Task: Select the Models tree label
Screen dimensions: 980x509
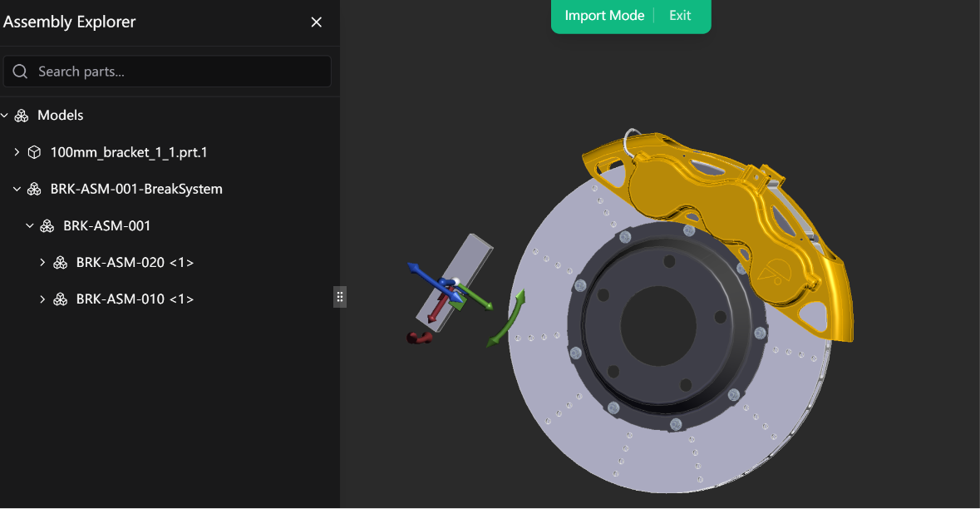Action: (60, 115)
